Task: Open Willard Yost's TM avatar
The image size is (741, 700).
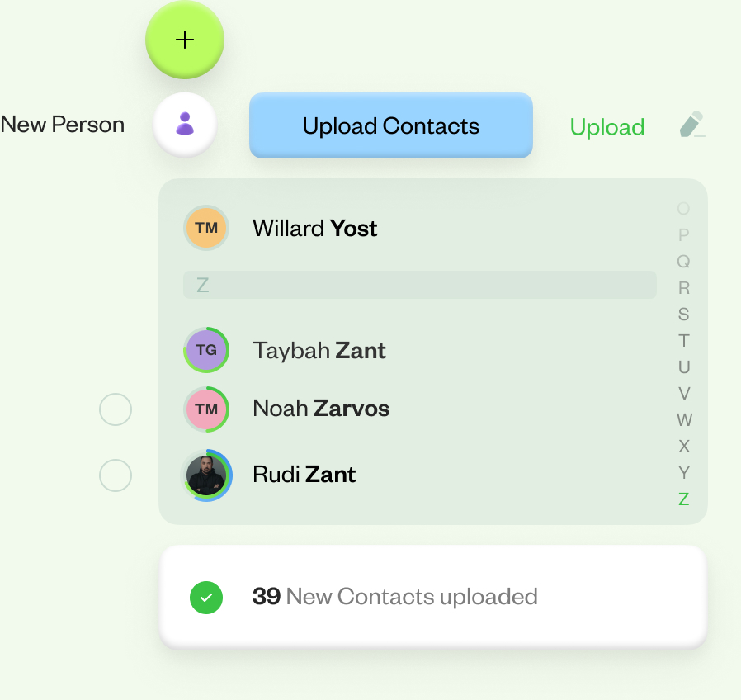Action: point(206,228)
